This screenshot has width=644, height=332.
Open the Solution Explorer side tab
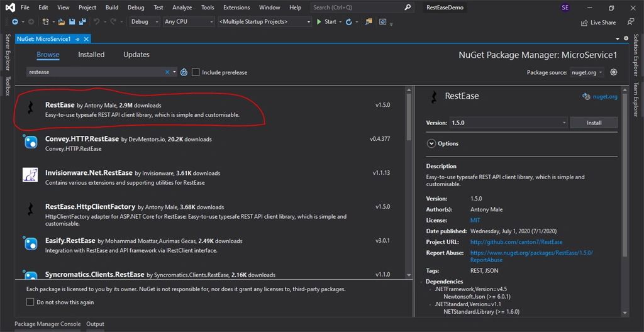636,55
